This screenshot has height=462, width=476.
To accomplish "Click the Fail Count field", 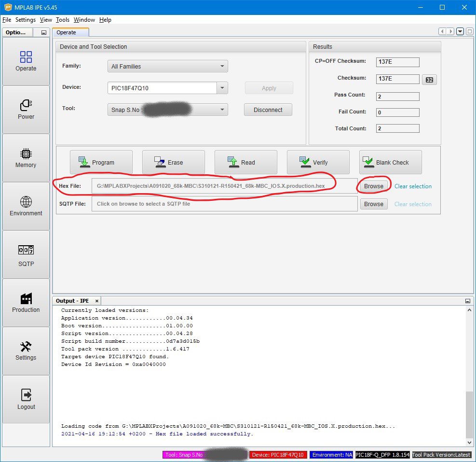I will [398, 112].
